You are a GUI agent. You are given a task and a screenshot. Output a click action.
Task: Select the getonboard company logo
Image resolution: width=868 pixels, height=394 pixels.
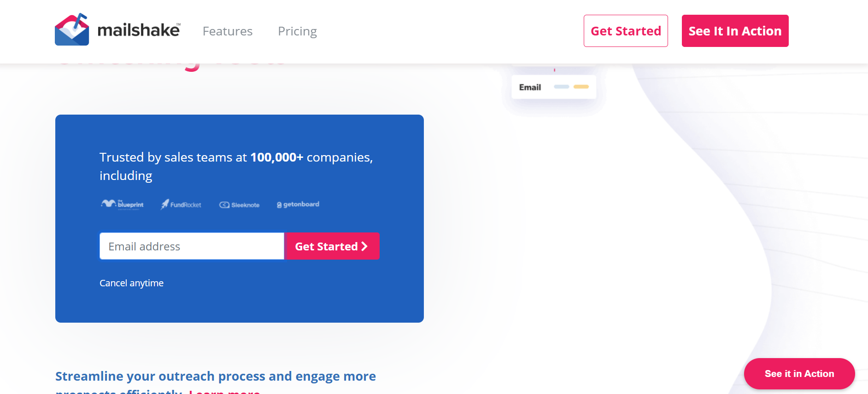(298, 204)
